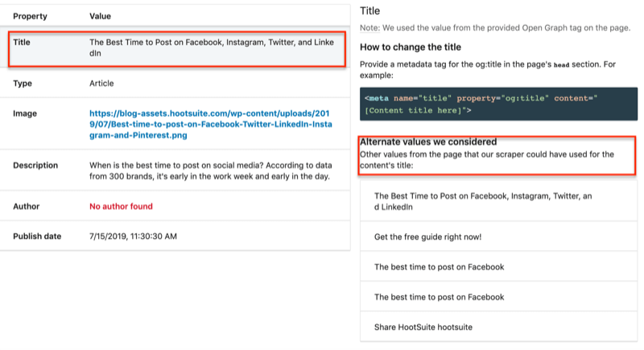The image size is (644, 350).
Task: Open the blog-assets.hootsuite.com image link
Action: tap(211, 125)
